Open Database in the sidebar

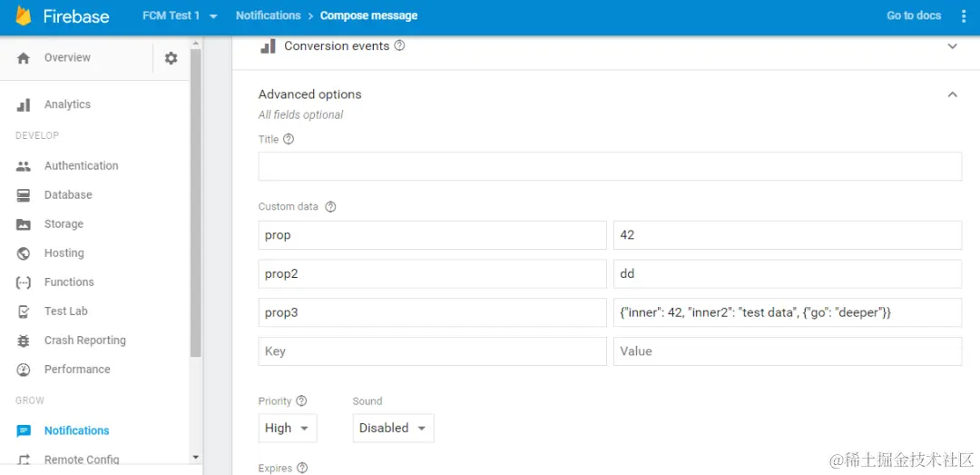point(68,195)
